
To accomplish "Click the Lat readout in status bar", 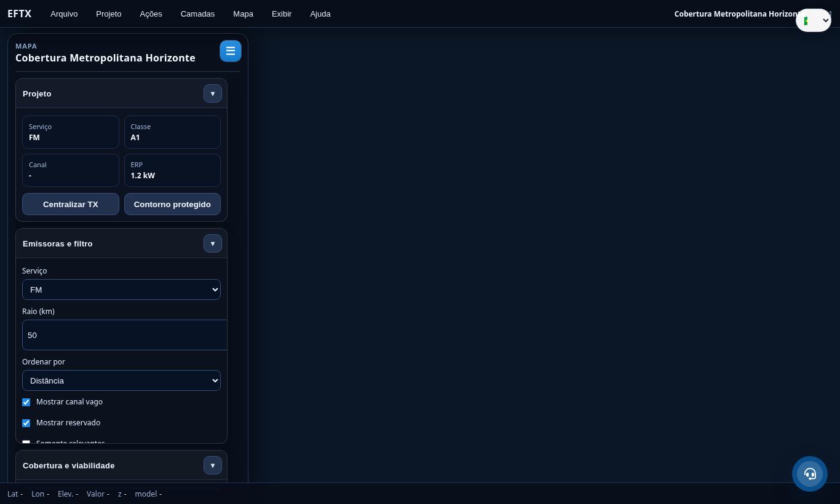I will pos(15,494).
